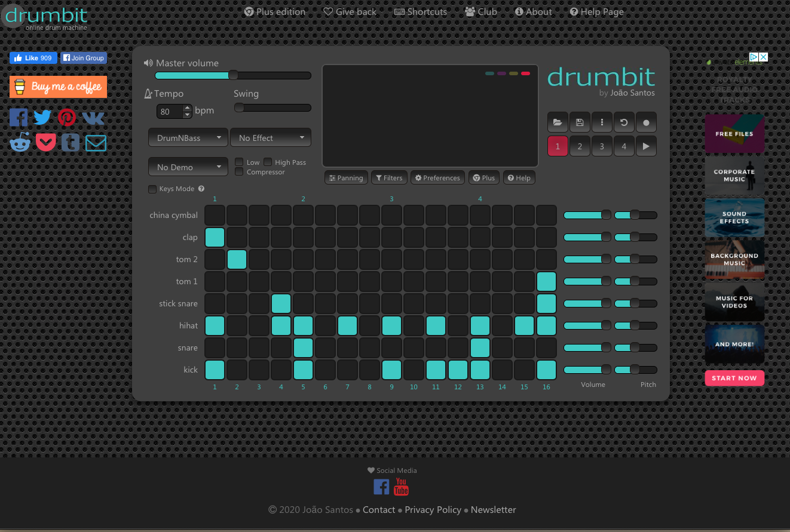Turn off tom 2 on step 2
The width and height of the screenshot is (790, 532).
237,259
